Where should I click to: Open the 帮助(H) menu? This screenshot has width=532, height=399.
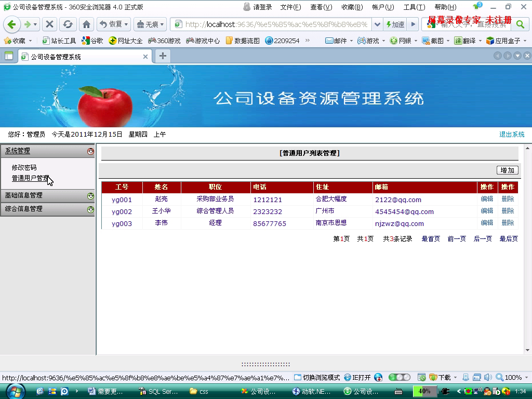point(445,7)
